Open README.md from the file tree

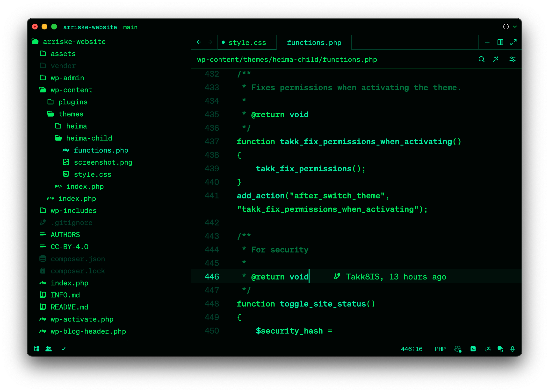pyautogui.click(x=69, y=307)
